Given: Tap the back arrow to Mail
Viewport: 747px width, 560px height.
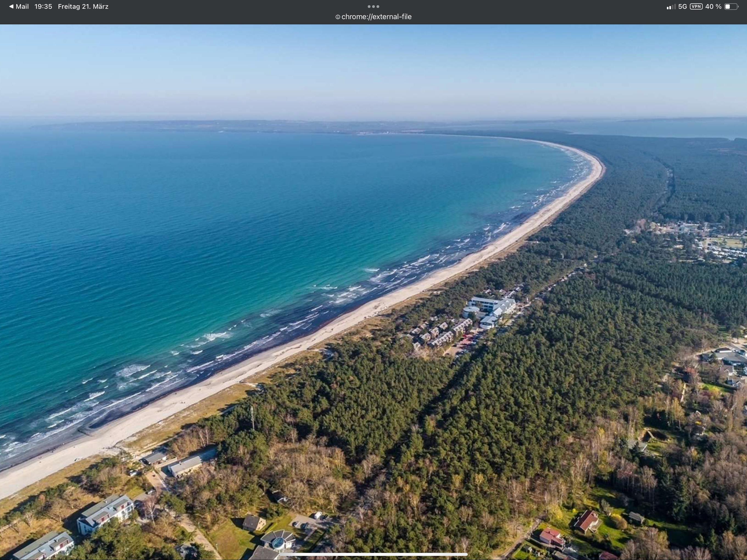Looking at the screenshot, I should click(x=11, y=6).
